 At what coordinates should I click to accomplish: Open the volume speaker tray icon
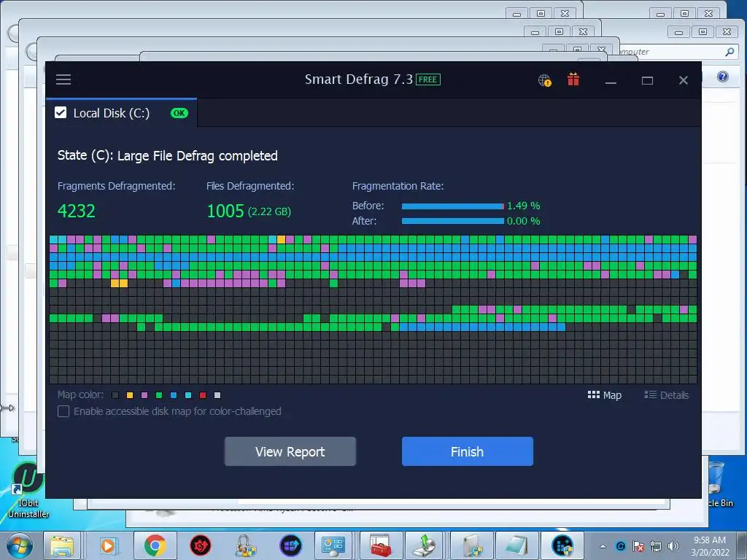(x=673, y=546)
